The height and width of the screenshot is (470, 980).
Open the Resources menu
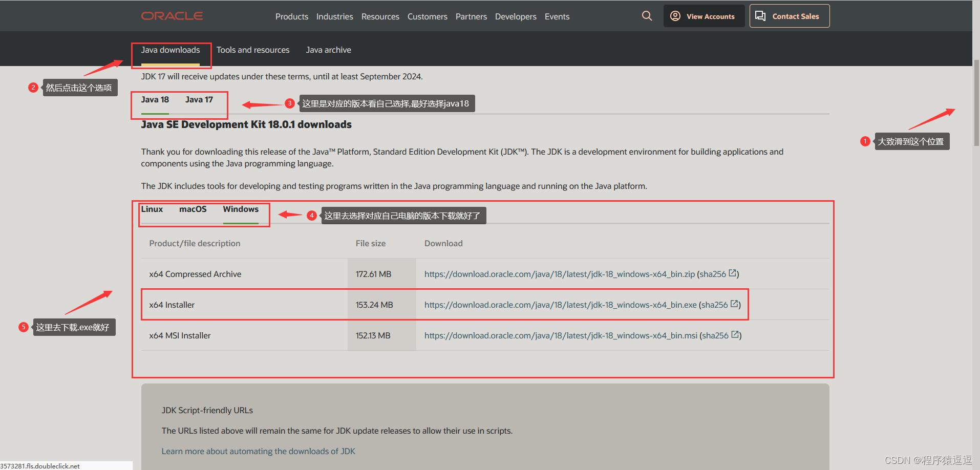(x=380, y=16)
